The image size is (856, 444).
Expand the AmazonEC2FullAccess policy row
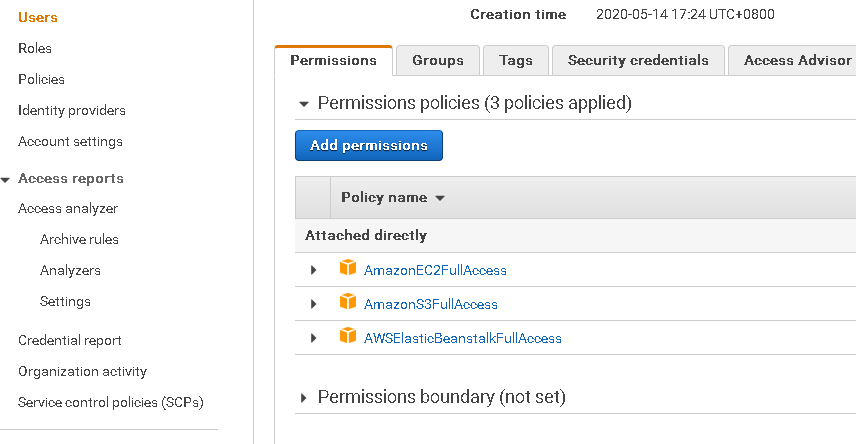point(313,270)
